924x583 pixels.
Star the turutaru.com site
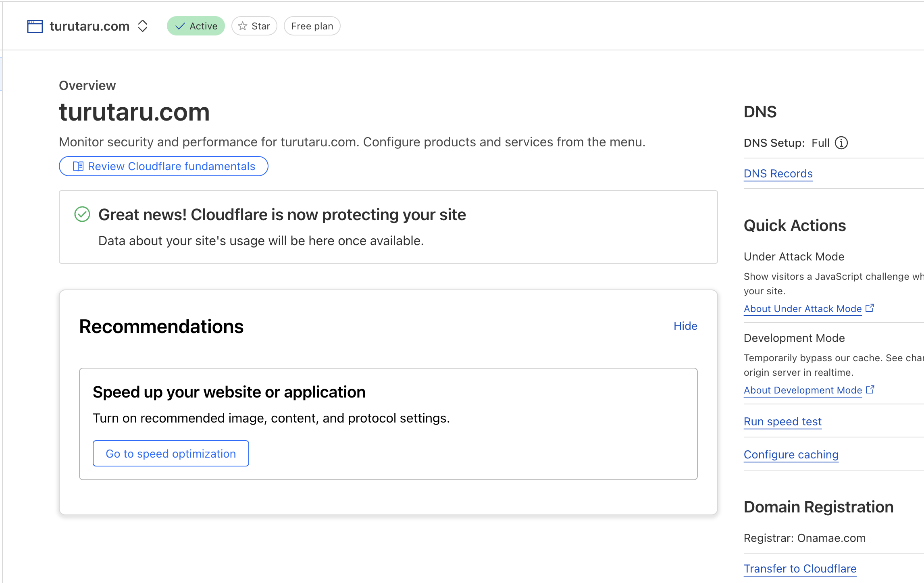(254, 26)
